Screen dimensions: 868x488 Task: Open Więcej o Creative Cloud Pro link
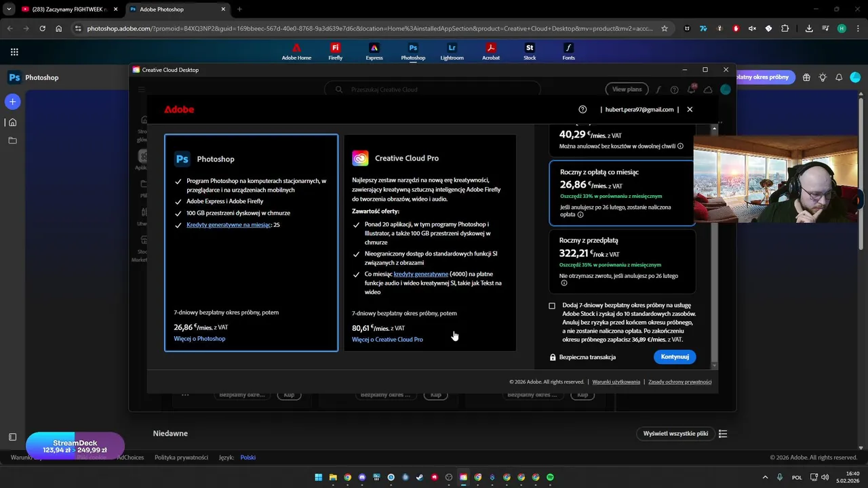point(387,340)
